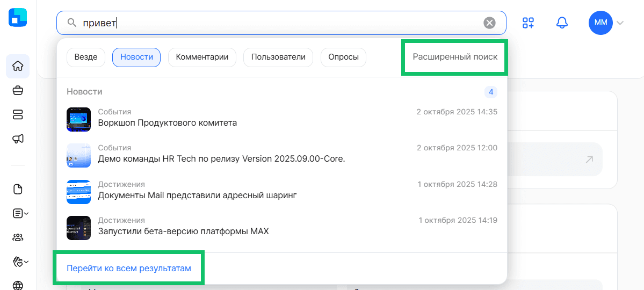Screen dimensions: 644x290
Task: Select the Пользователи filter
Action: 278,57
